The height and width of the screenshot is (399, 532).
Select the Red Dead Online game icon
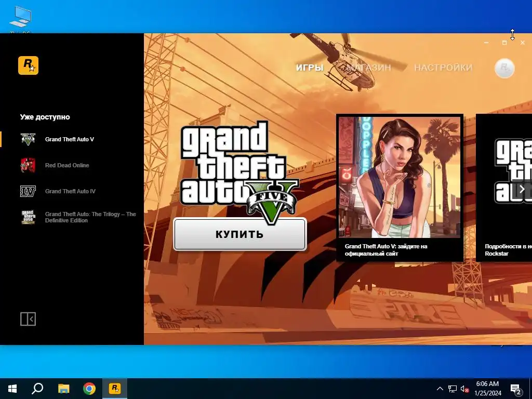(28, 165)
